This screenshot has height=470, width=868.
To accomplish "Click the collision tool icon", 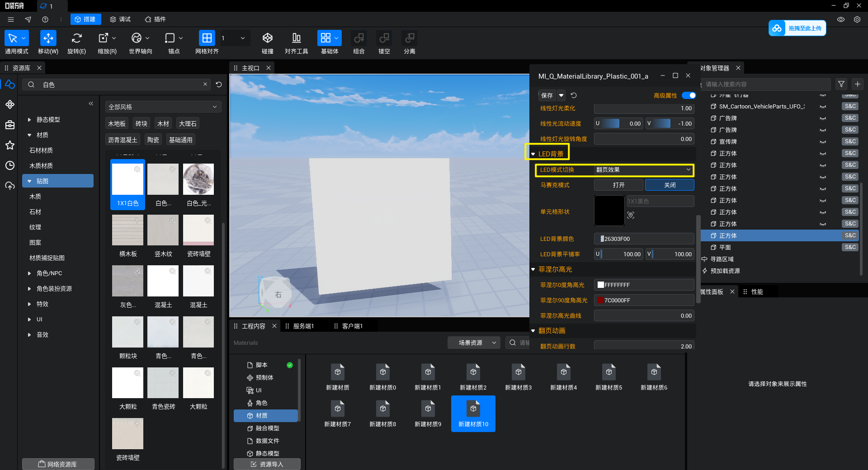I will 268,38.
